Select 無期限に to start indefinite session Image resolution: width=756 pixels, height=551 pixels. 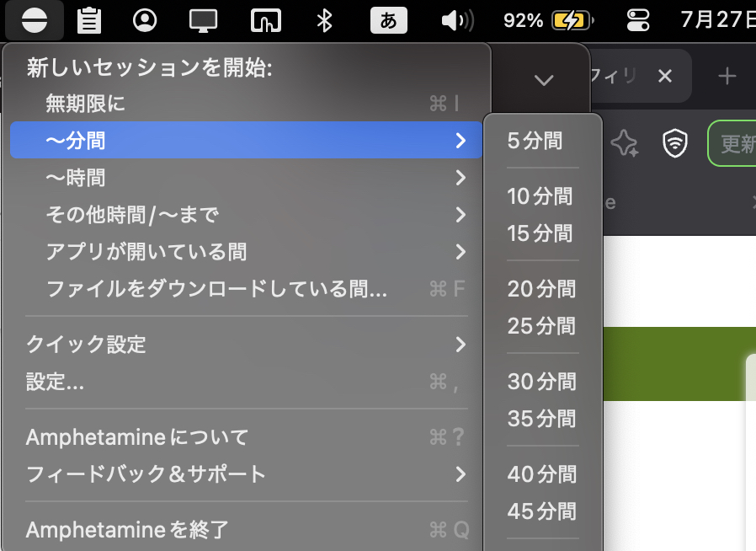[x=246, y=104]
